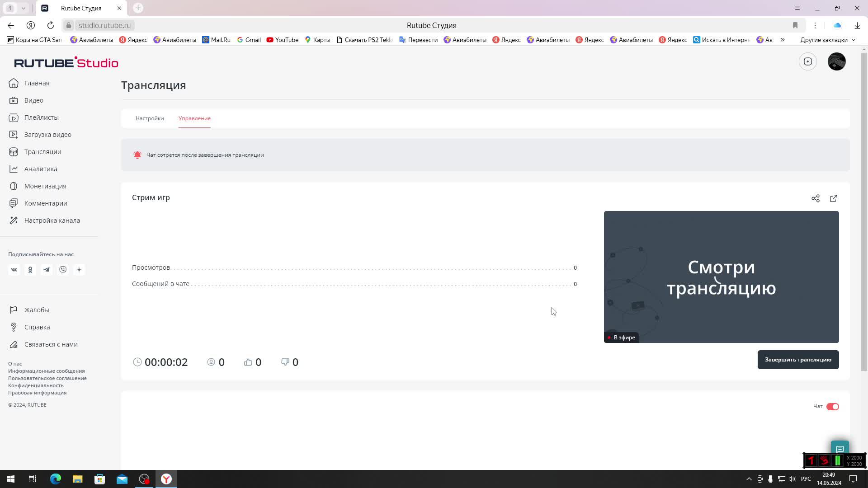Image resolution: width=868 pixels, height=488 pixels.
Task: Toggle the Чат switch off
Action: click(x=832, y=407)
